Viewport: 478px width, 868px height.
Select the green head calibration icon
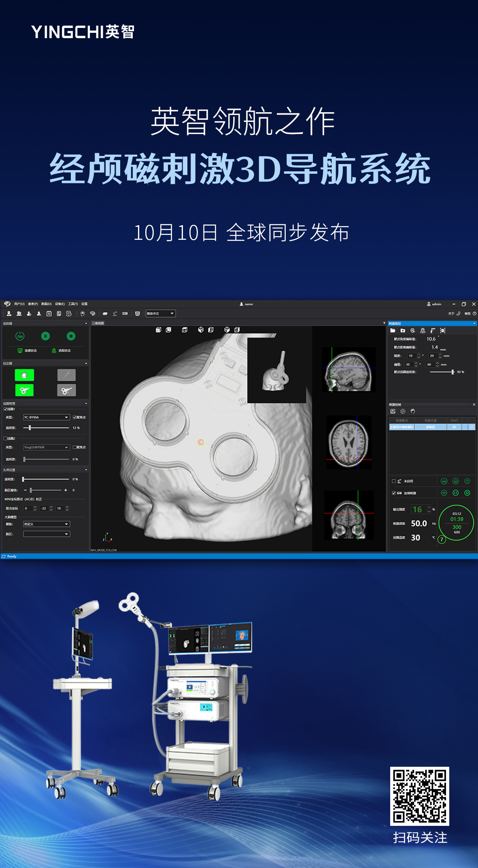coord(24,375)
